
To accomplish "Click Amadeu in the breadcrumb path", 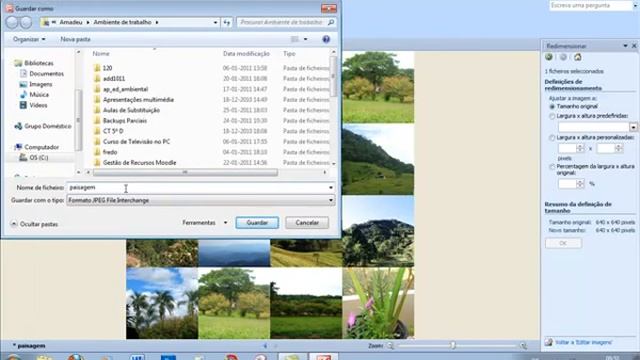I will click(x=71, y=22).
